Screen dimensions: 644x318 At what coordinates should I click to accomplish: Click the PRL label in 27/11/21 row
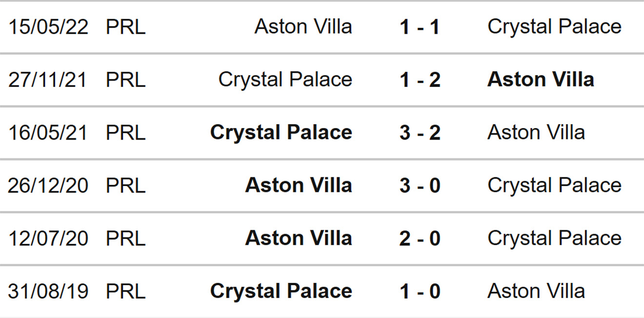click(125, 80)
